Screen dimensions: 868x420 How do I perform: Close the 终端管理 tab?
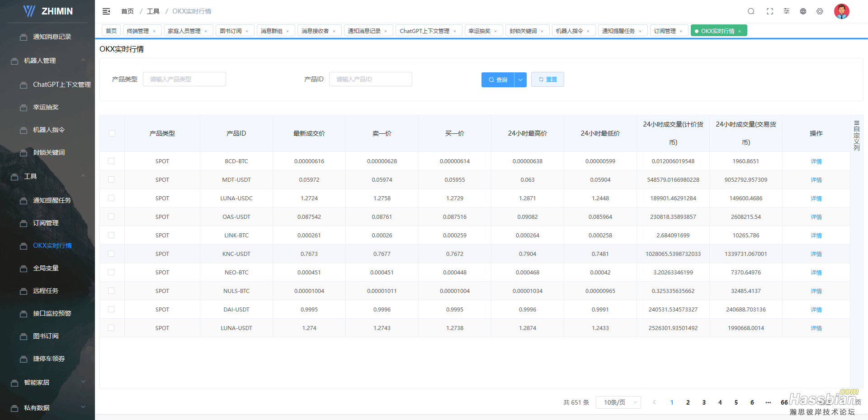tap(154, 31)
